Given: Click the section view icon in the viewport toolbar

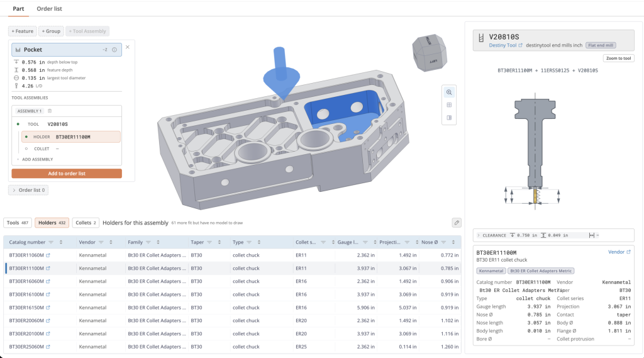Looking at the screenshot, I should tap(449, 118).
